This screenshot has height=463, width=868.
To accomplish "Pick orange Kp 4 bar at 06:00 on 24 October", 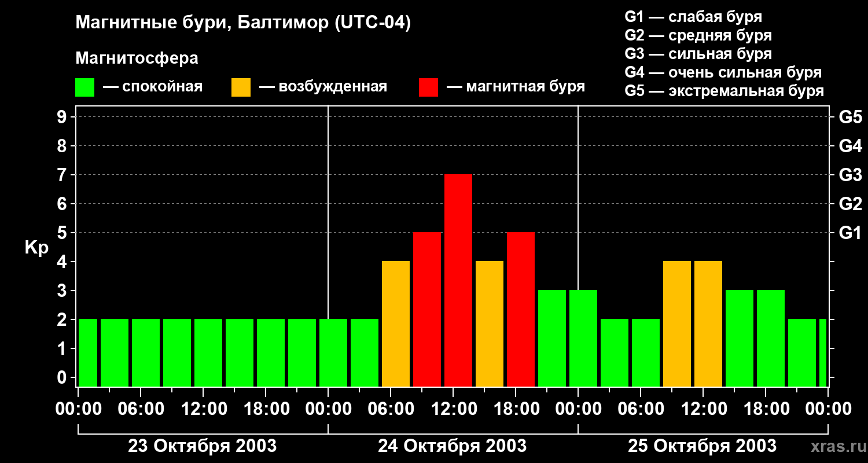I will (x=396, y=324).
